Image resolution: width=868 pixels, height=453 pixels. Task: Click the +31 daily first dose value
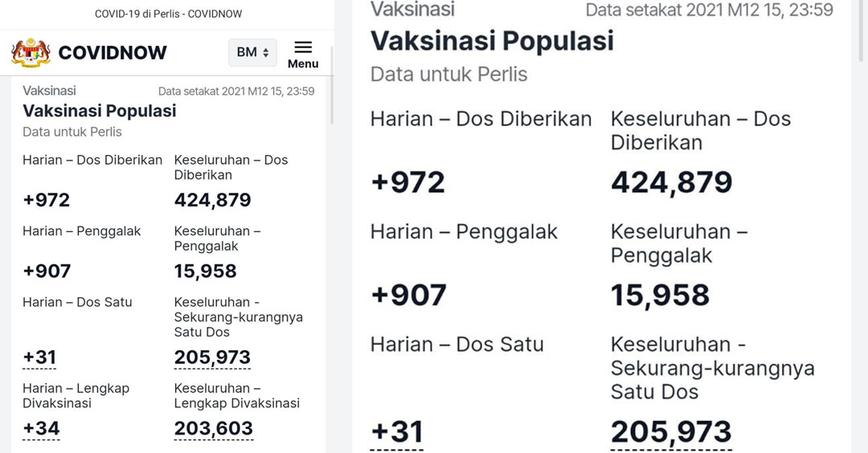(x=39, y=357)
